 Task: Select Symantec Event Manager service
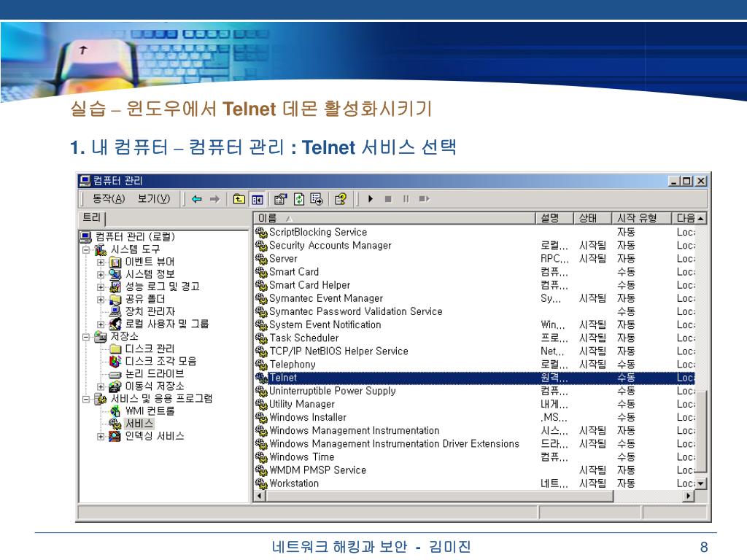[x=474, y=298]
